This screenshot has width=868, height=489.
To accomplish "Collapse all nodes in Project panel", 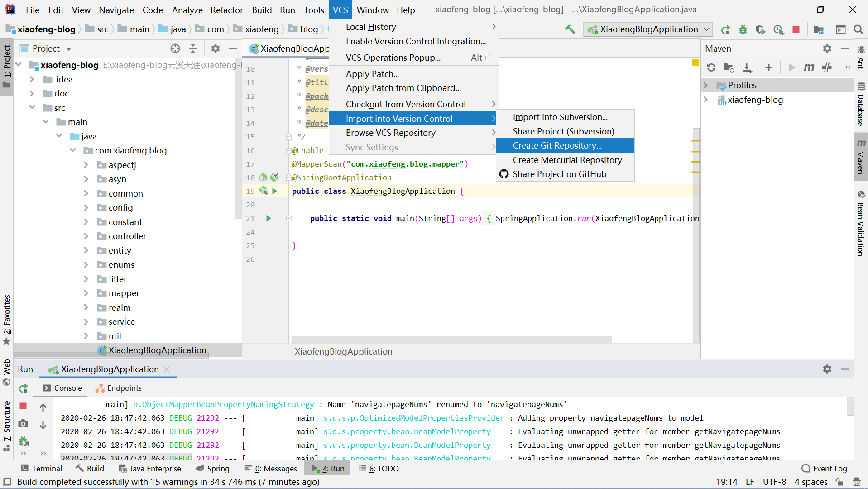I will click(193, 48).
